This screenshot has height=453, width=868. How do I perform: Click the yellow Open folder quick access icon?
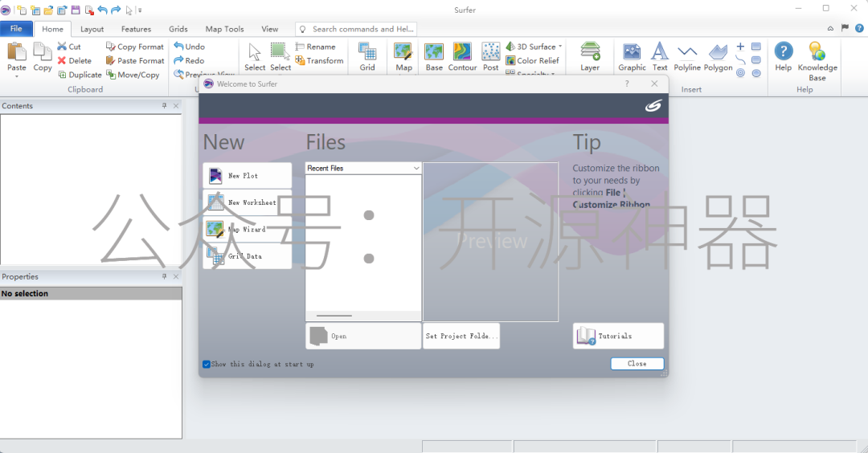point(49,10)
